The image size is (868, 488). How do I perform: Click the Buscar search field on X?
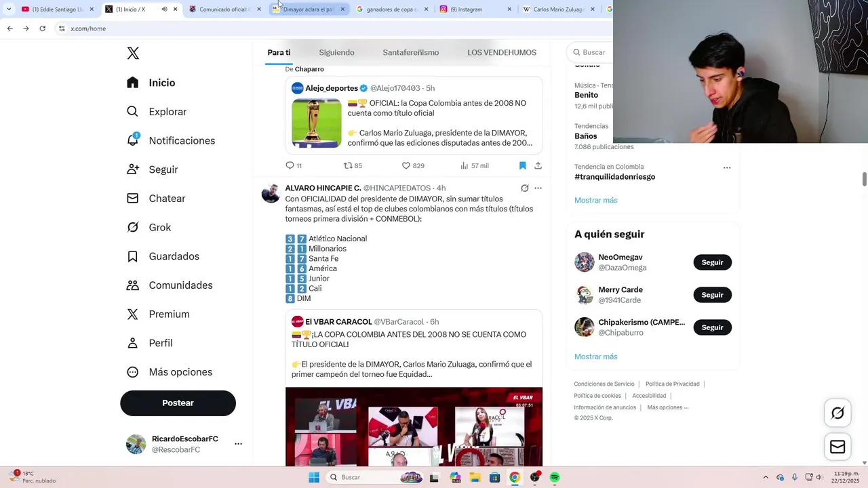[x=590, y=52]
